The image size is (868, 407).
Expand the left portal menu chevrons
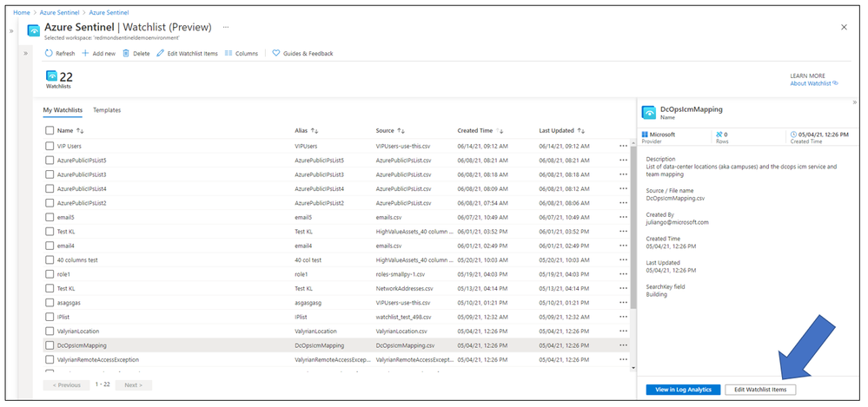tap(10, 31)
